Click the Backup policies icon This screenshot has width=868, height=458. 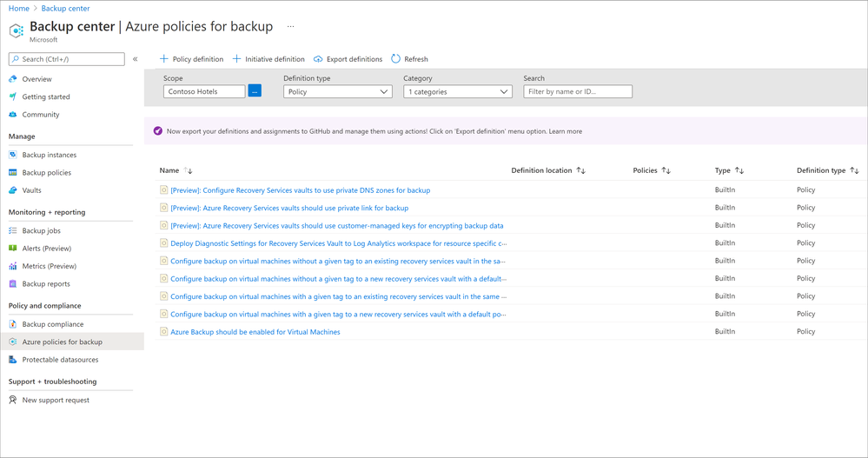(13, 173)
